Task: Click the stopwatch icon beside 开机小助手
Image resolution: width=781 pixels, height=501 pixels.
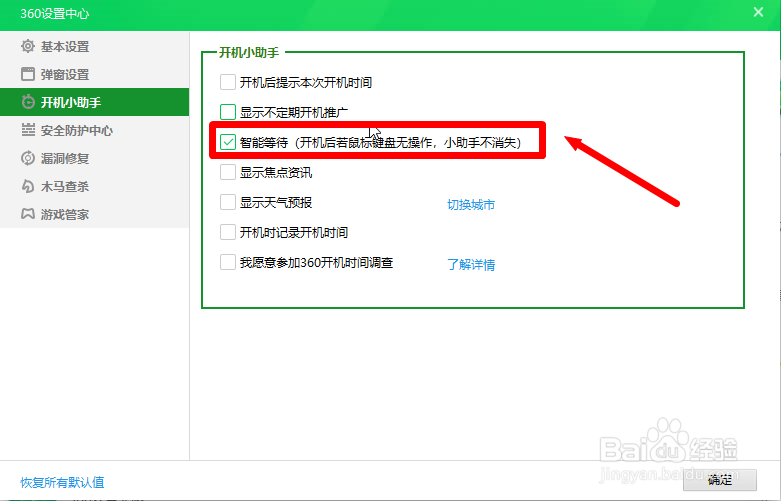Action: 28,102
